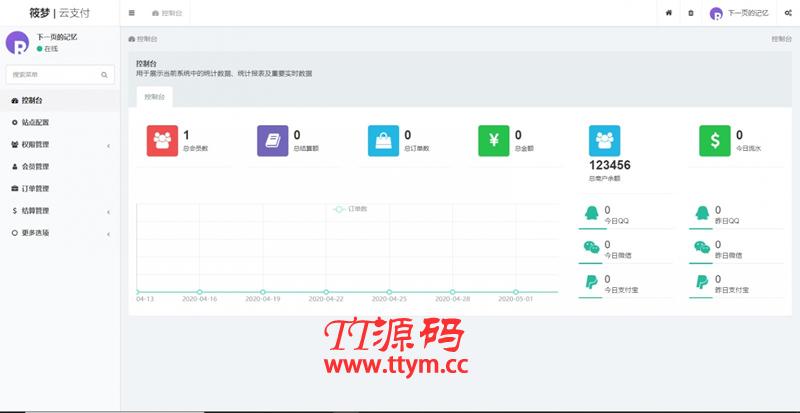Select the 控制台 tab above the stats panel

click(x=155, y=97)
